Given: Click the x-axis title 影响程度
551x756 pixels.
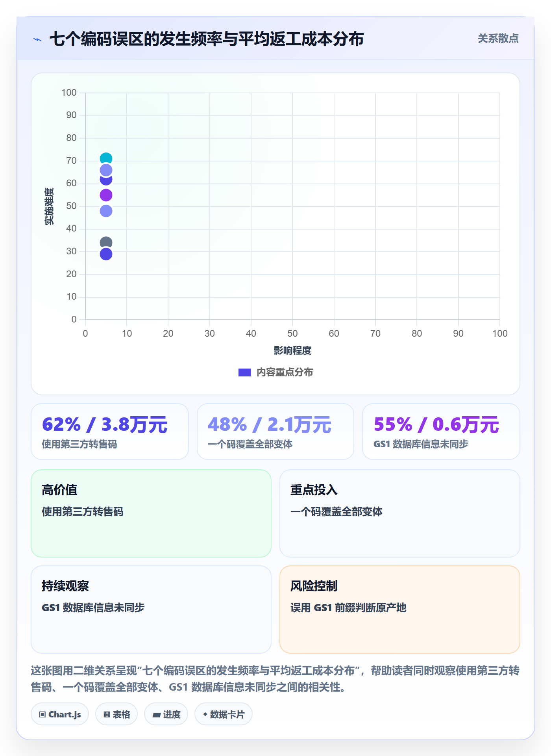Looking at the screenshot, I should [x=292, y=350].
